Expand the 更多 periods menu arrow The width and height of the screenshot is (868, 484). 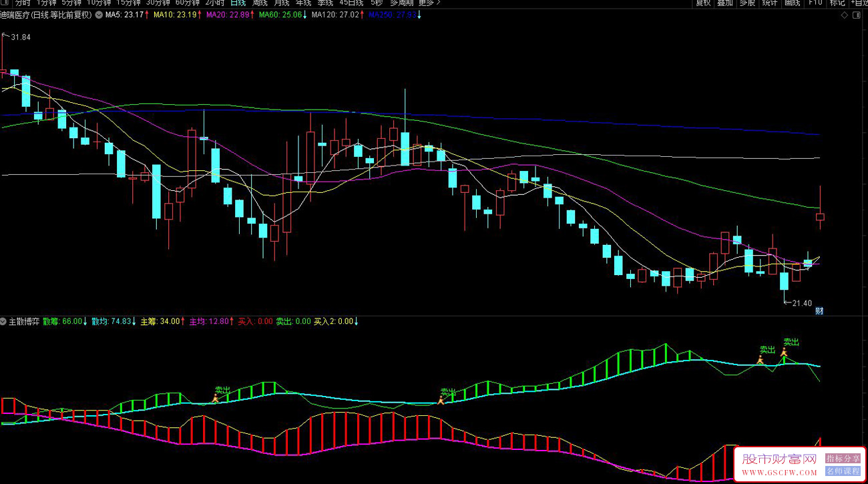(439, 3)
